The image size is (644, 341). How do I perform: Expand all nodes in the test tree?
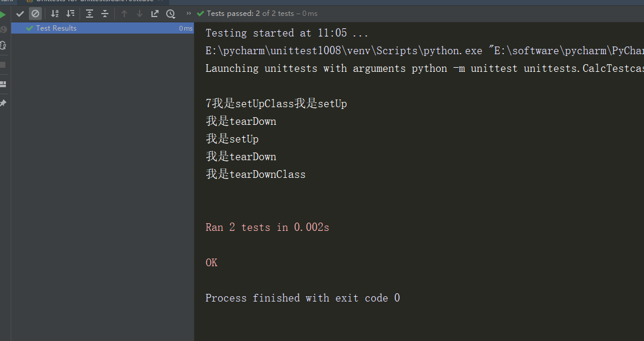coord(88,13)
